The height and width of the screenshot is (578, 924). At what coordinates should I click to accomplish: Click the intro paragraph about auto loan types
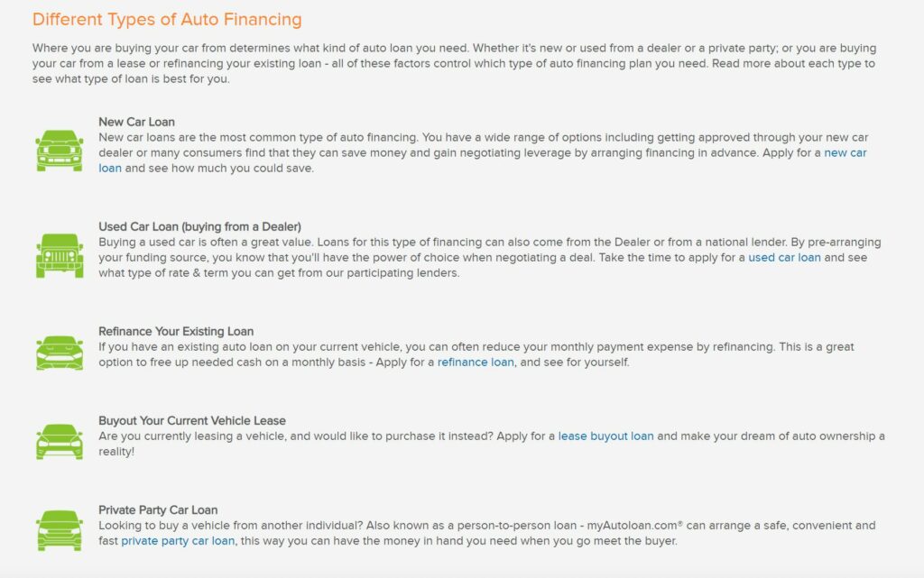tap(454, 63)
